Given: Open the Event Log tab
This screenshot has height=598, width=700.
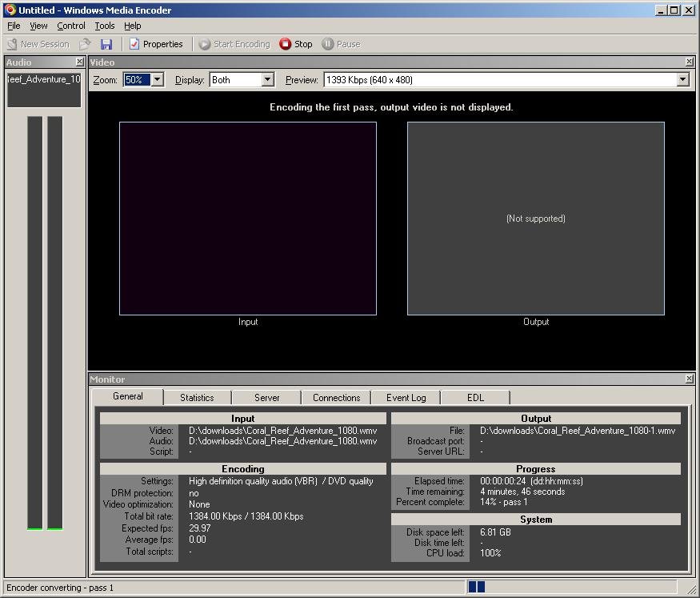Looking at the screenshot, I should click(x=406, y=397).
